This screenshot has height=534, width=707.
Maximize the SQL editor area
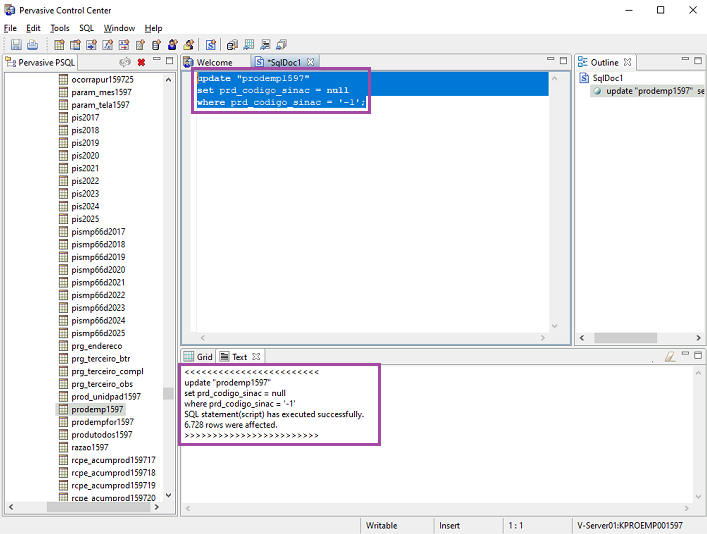pos(563,62)
